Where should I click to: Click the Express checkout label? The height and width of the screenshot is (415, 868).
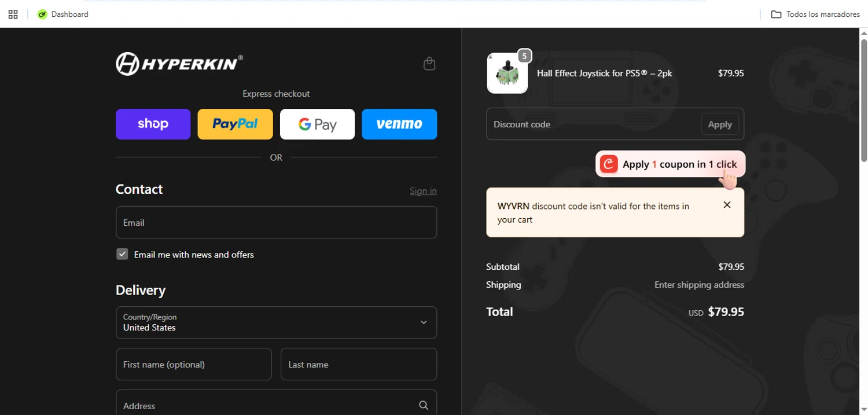(276, 94)
